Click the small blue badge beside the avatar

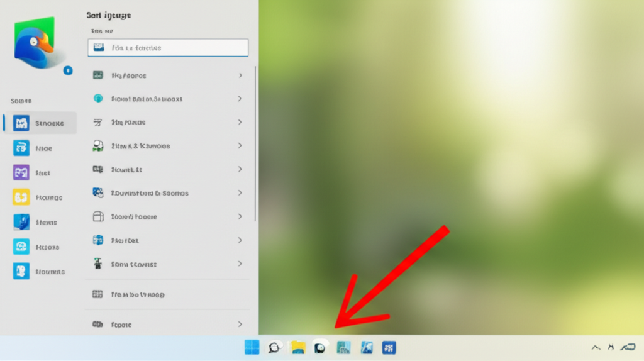[x=68, y=70]
